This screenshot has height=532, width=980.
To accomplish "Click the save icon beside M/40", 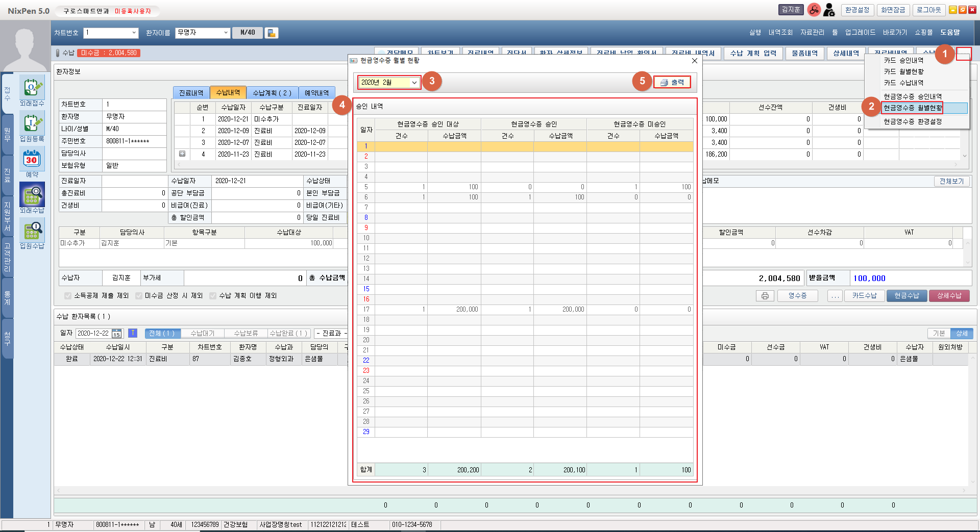I will click(x=272, y=33).
